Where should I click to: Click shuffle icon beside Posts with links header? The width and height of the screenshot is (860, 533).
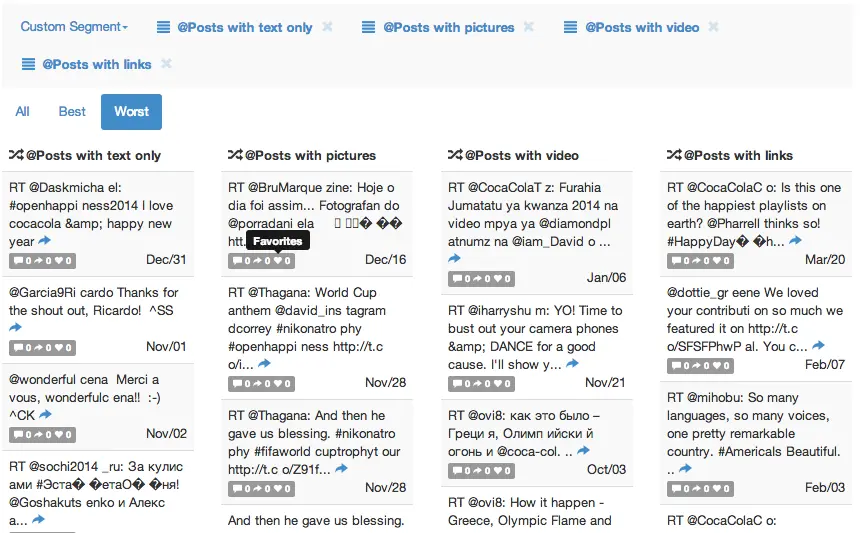tap(674, 155)
